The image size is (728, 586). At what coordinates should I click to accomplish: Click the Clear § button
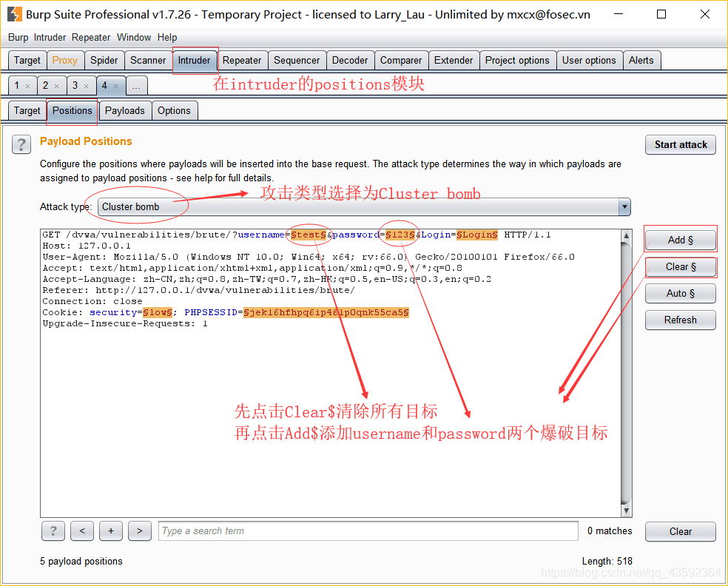click(x=681, y=266)
